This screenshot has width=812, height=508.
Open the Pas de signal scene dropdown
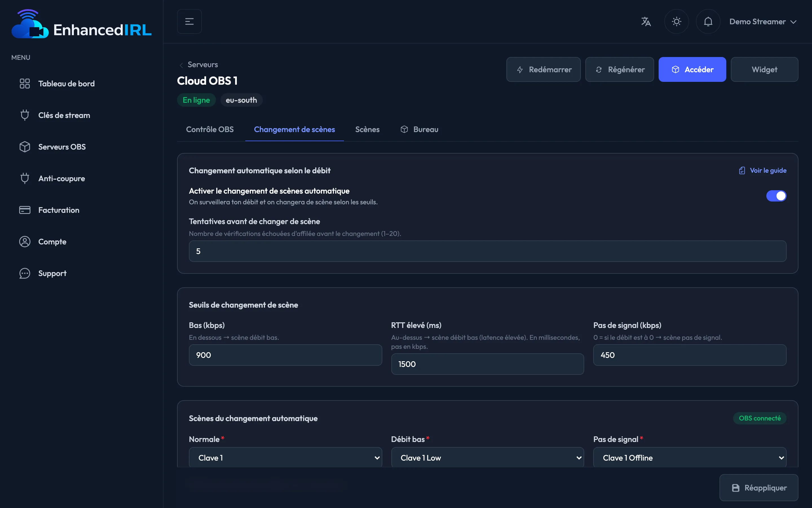(x=690, y=457)
